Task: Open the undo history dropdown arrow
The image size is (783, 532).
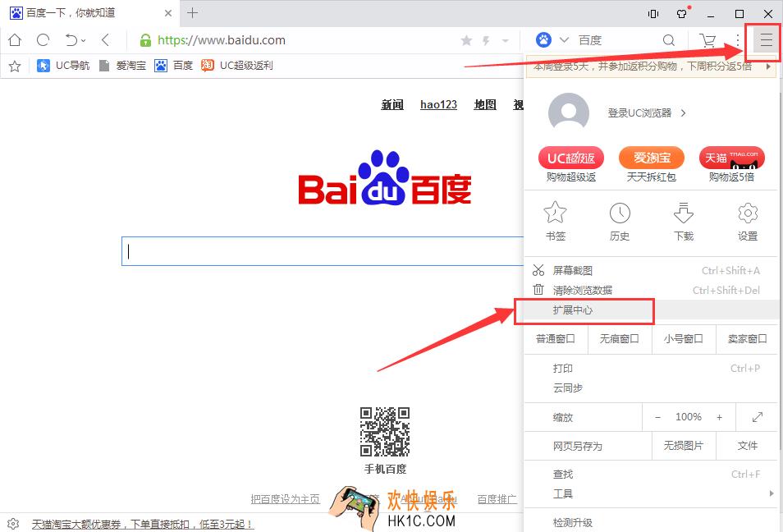Action: point(84,40)
